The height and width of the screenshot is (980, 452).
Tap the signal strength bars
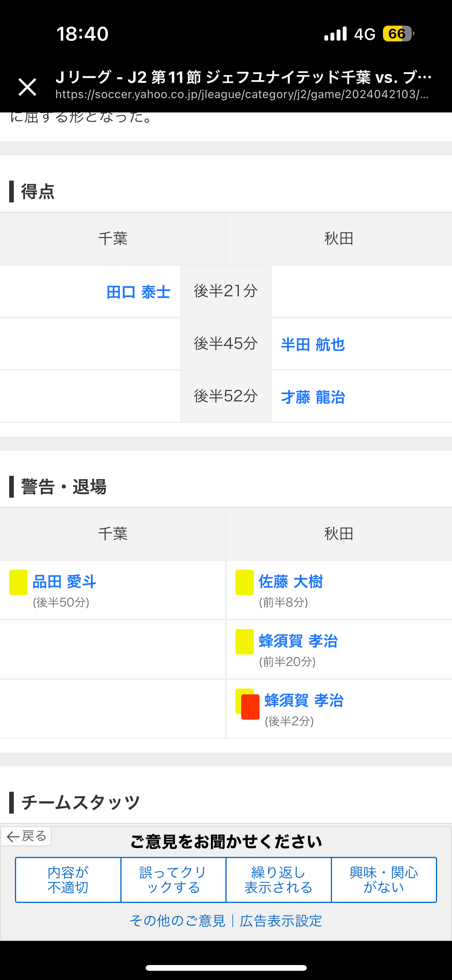[x=335, y=34]
